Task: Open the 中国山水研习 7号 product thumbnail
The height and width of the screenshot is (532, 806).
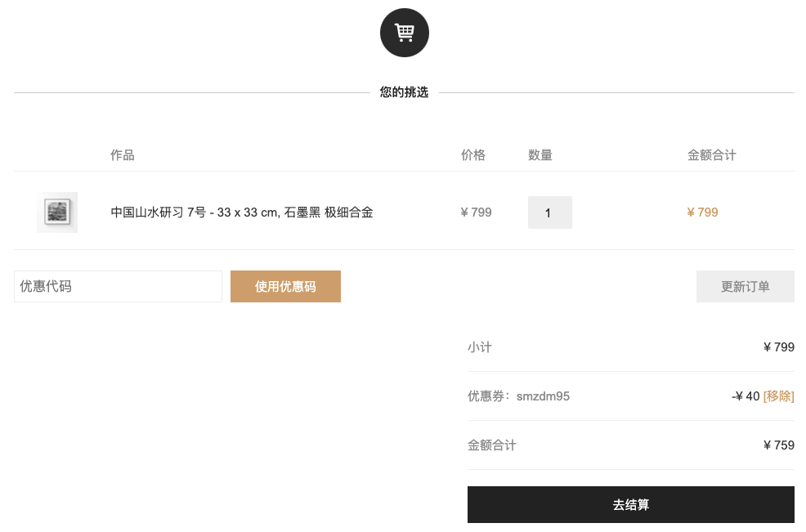Action: 57,212
